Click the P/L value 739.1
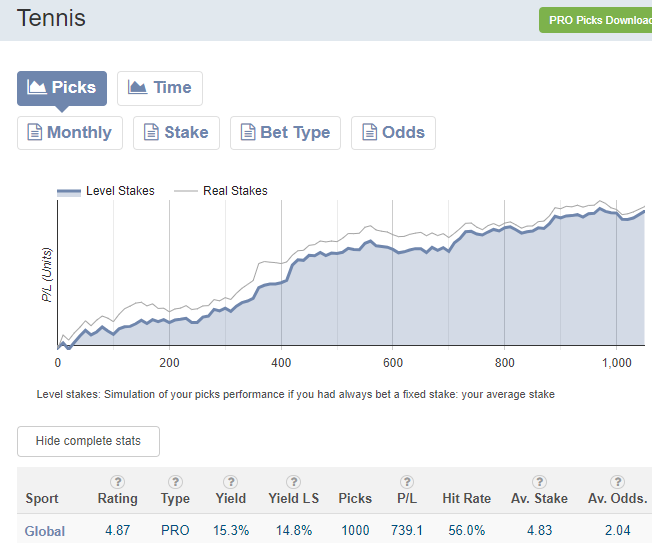 tap(407, 531)
